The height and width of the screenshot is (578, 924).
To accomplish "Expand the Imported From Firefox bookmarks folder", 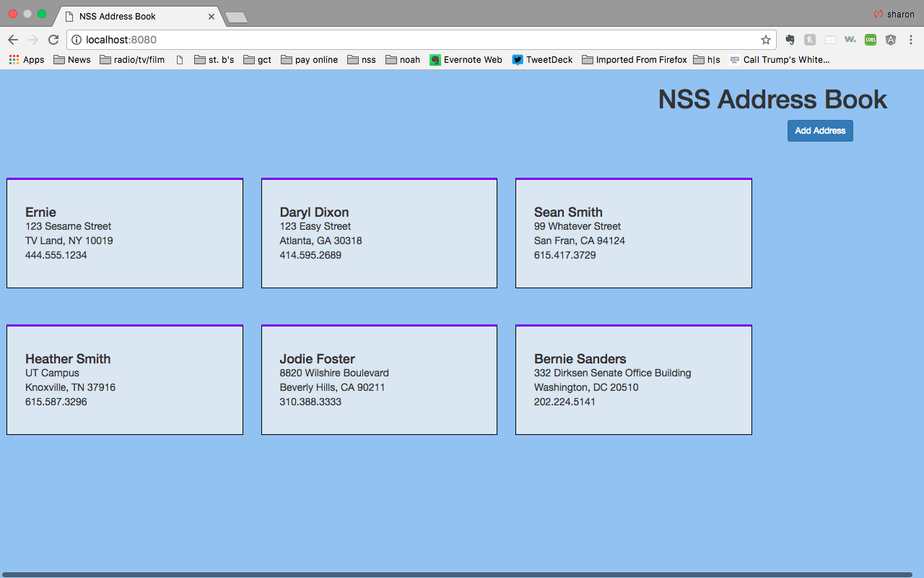I will click(x=635, y=60).
